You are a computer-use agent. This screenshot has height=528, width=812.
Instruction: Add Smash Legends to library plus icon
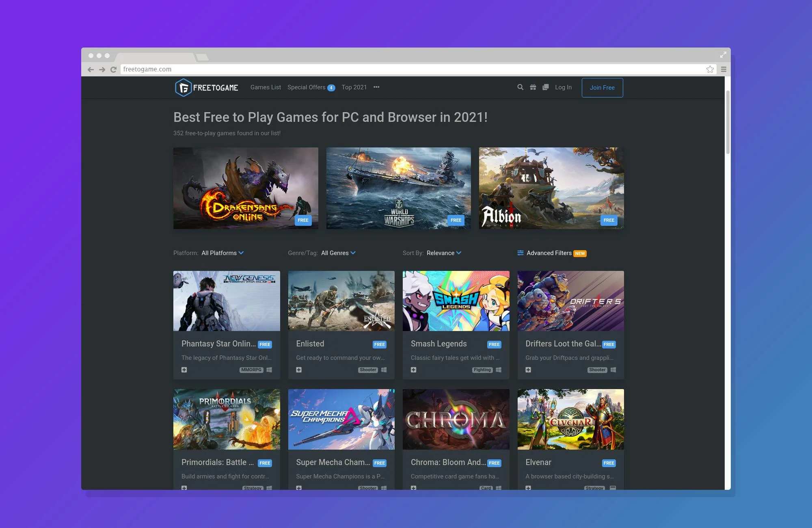pyautogui.click(x=413, y=370)
